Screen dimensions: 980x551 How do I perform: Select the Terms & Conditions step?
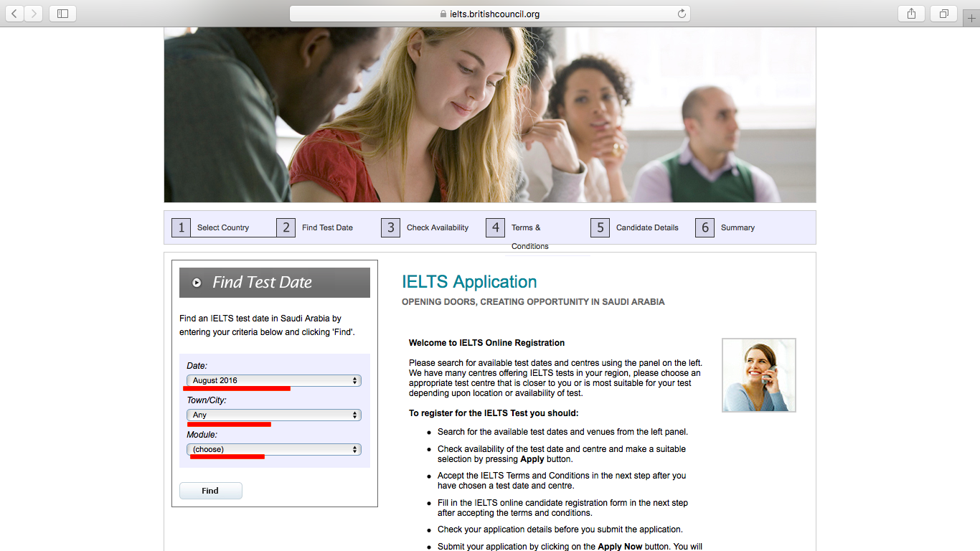(x=530, y=237)
